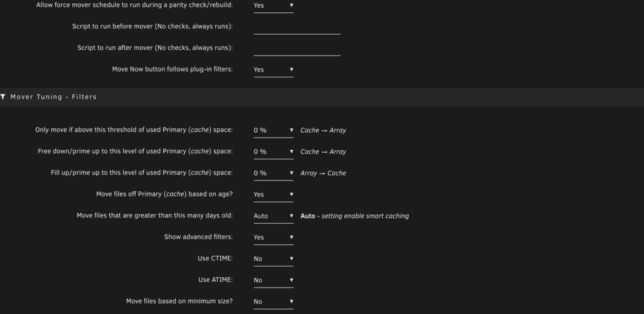Click the Mover Tuning - Filters section header
644x314 pixels.
322,97
